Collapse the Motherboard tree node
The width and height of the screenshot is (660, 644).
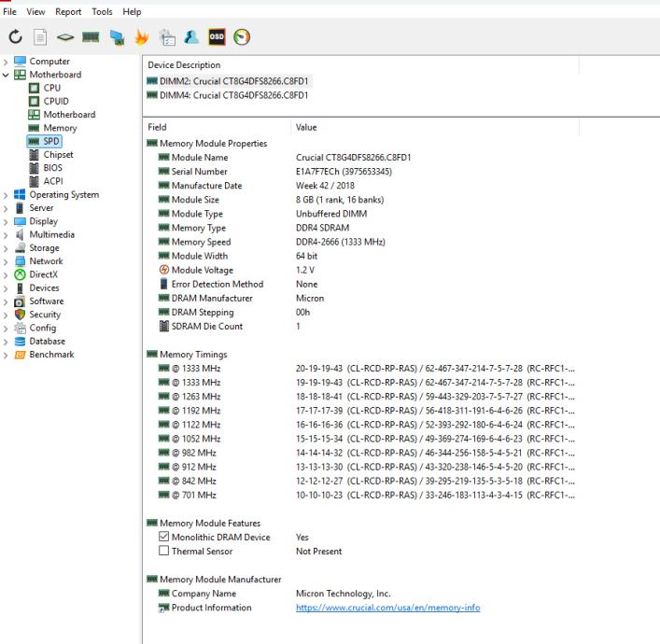(8, 76)
